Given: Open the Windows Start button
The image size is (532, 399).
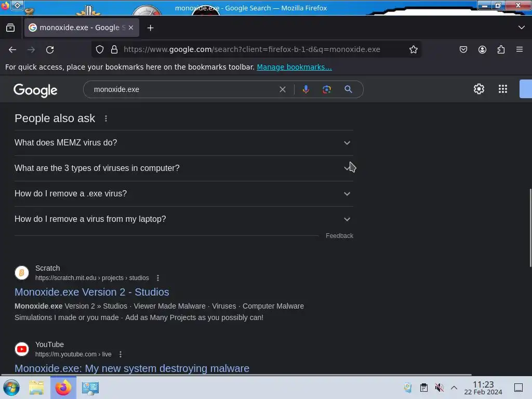Looking at the screenshot, I should pyautogui.click(x=11, y=388).
